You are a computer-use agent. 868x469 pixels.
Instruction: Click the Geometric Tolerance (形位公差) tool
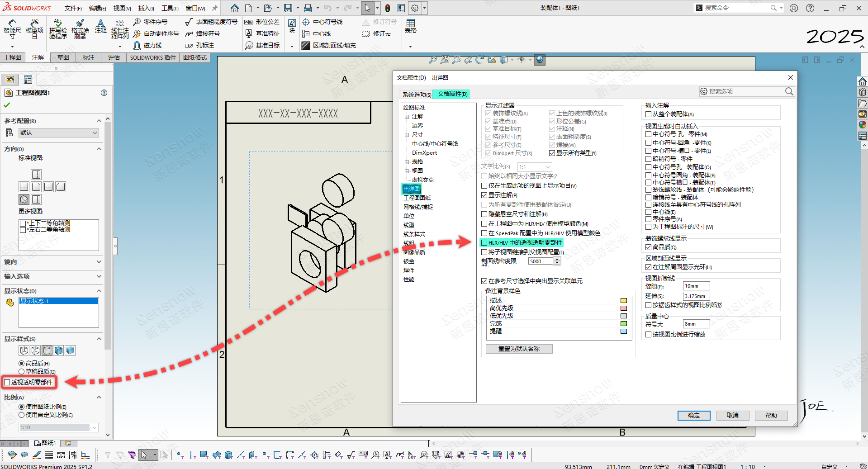(249, 22)
